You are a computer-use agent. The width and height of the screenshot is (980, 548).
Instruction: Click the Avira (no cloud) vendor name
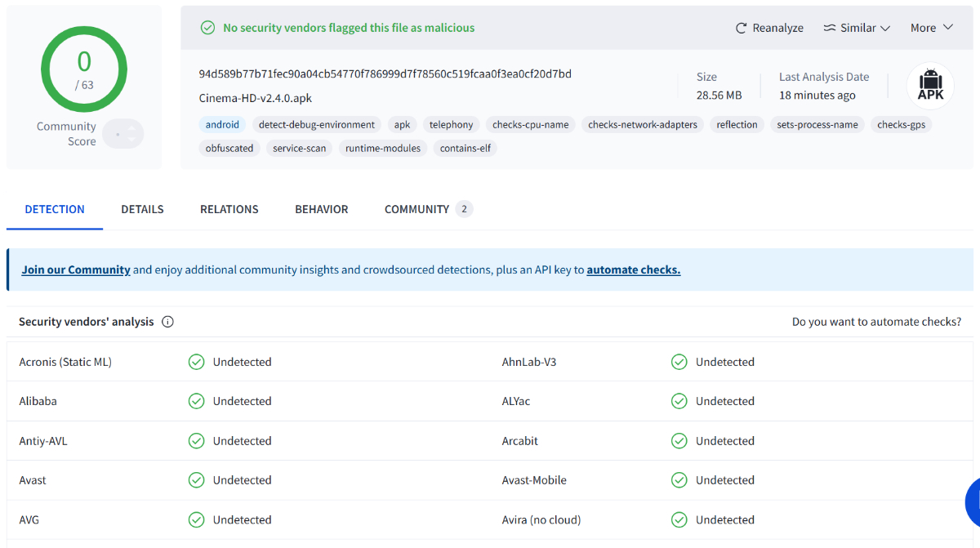(541, 519)
